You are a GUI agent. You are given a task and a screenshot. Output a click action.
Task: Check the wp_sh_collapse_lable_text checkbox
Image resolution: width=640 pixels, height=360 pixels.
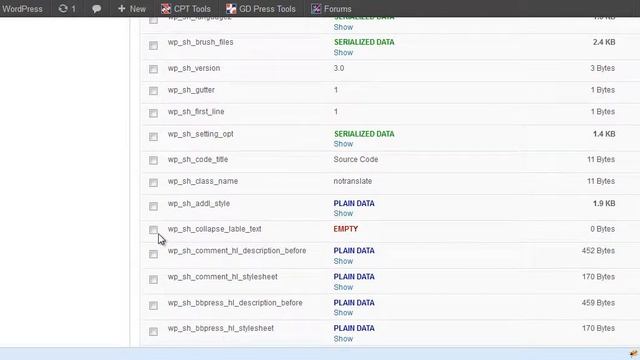click(153, 230)
